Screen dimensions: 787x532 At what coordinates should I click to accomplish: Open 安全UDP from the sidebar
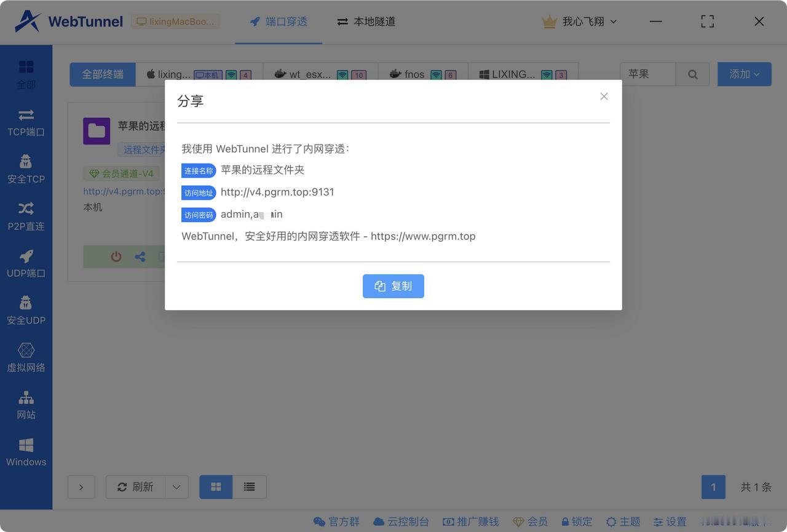tap(26, 311)
